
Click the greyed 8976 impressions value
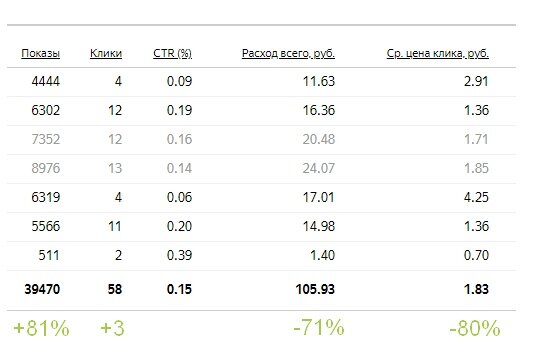[x=46, y=168]
